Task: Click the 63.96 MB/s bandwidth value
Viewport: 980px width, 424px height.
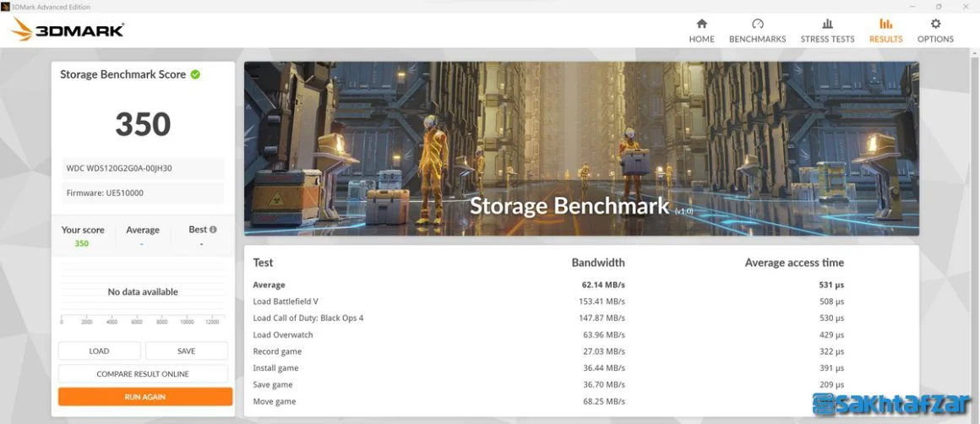Action: pos(604,334)
